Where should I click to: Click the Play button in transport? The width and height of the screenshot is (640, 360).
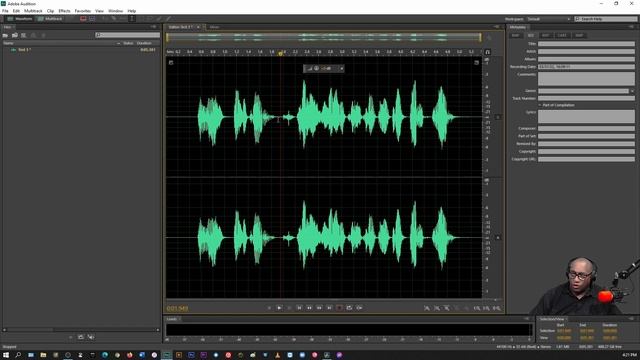click(x=279, y=308)
